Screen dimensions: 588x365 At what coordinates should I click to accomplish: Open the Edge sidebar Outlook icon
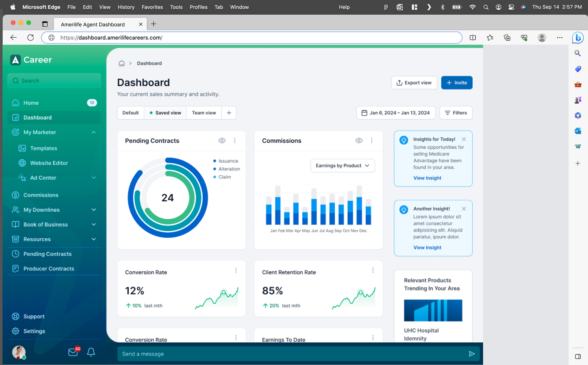tap(578, 131)
